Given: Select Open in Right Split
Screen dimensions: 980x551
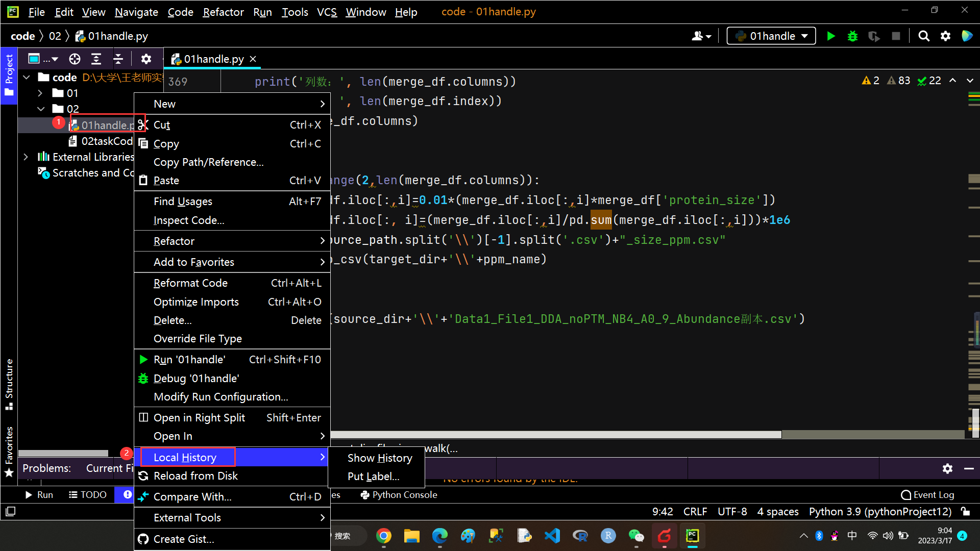Looking at the screenshot, I should point(232,418).
